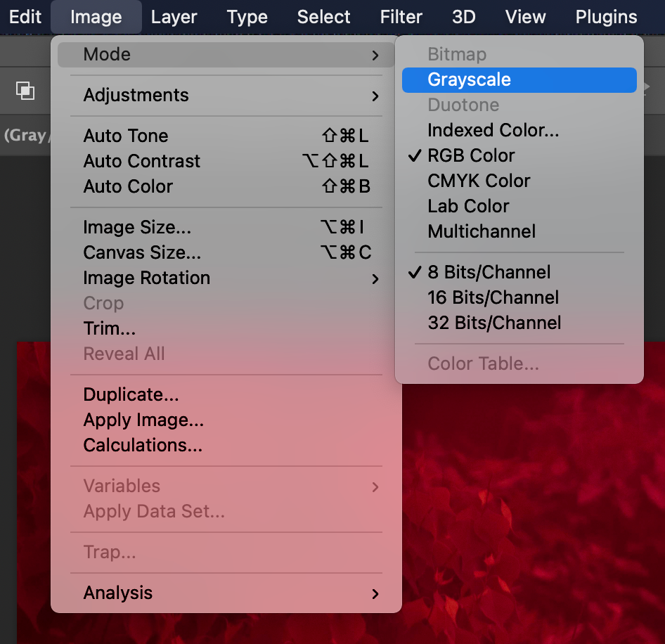
Task: Click the overlapping squares icon in options bar
Action: point(25,91)
